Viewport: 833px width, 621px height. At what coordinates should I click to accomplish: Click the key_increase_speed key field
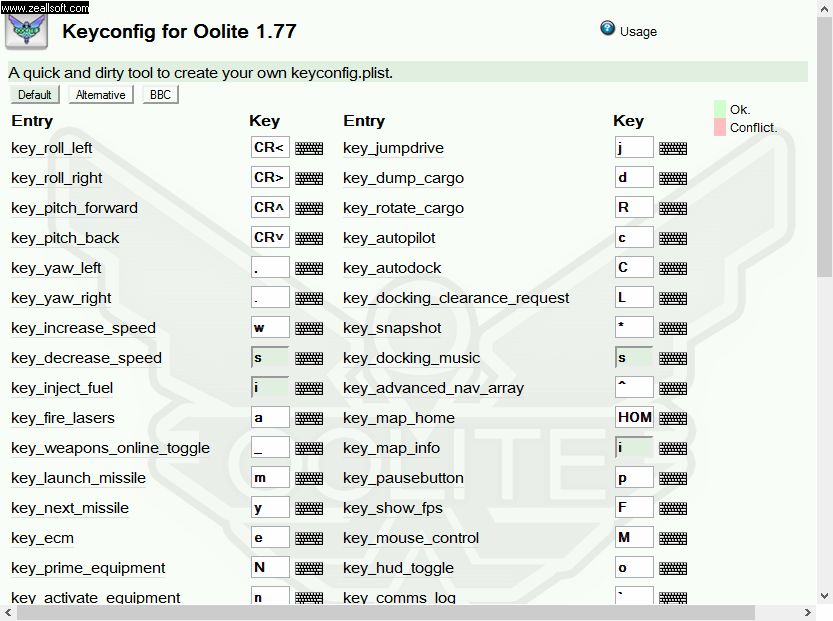pyautogui.click(x=269, y=328)
